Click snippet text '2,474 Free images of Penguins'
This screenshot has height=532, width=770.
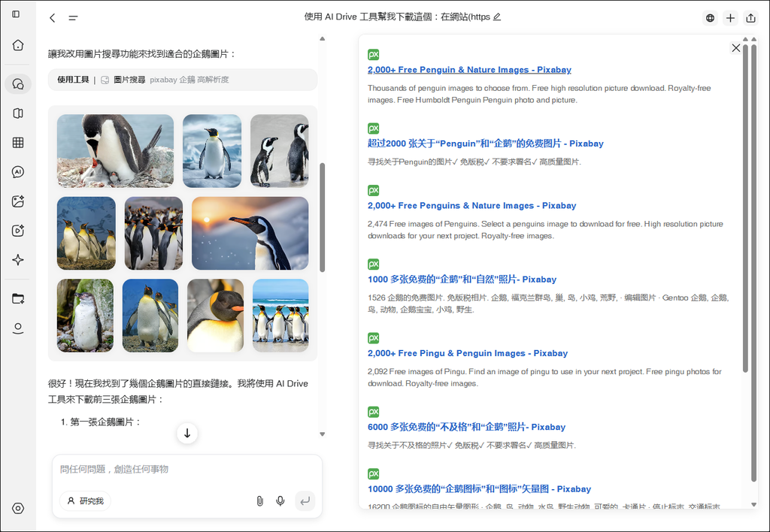coord(423,224)
